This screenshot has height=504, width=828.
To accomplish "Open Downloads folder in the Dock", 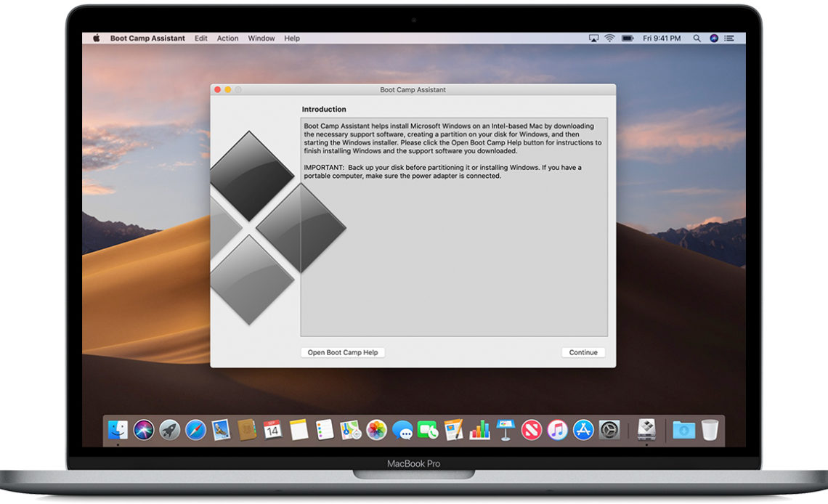I will click(684, 430).
